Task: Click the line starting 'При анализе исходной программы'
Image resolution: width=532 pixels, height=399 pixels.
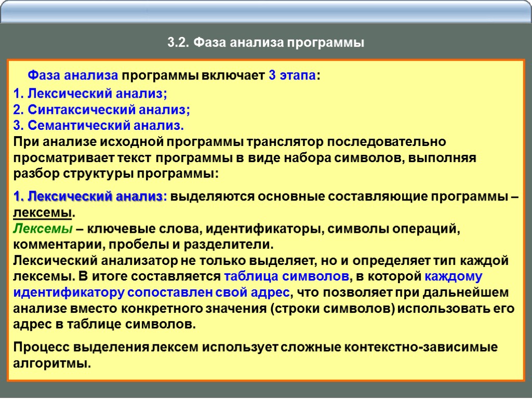Action: point(230,141)
